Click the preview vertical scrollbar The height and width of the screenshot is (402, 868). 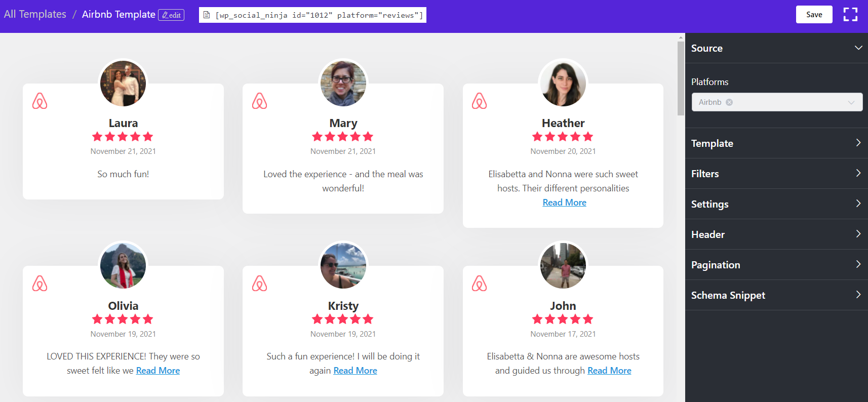click(x=681, y=78)
